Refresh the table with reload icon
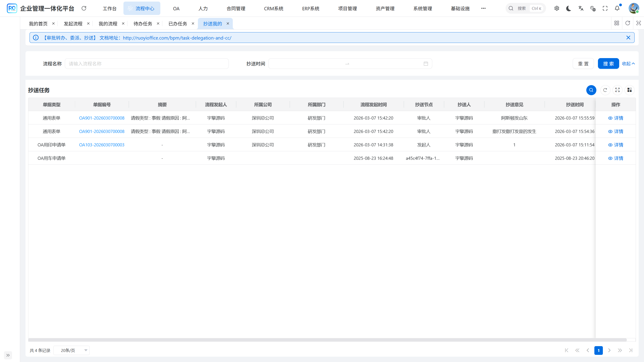 [605, 90]
